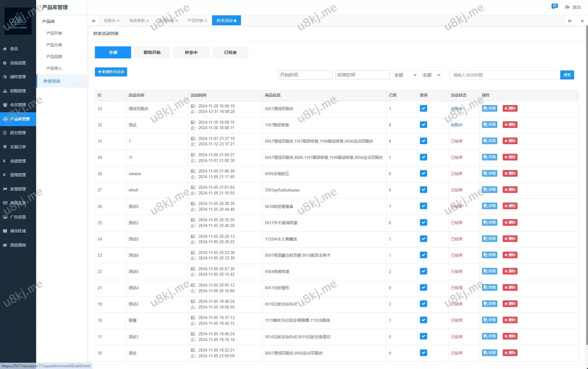The image size is (588, 369).
Task: Toggle 推荐 checkbox for activity retretre
Action: (x=423, y=174)
